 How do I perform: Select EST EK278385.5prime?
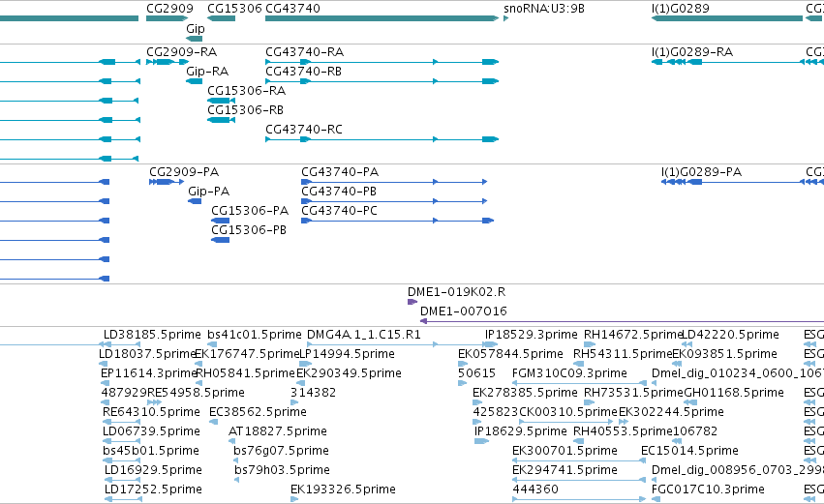[x=525, y=393]
